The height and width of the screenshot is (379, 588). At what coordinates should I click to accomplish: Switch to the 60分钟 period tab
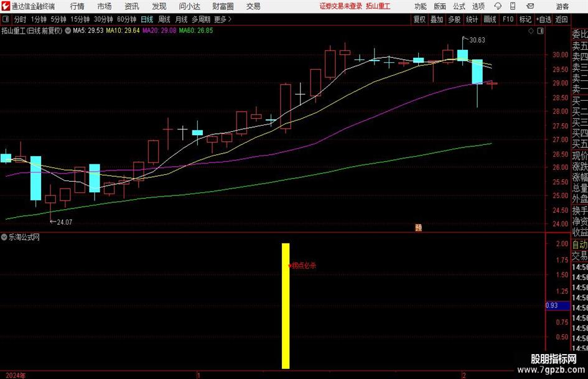(x=126, y=19)
